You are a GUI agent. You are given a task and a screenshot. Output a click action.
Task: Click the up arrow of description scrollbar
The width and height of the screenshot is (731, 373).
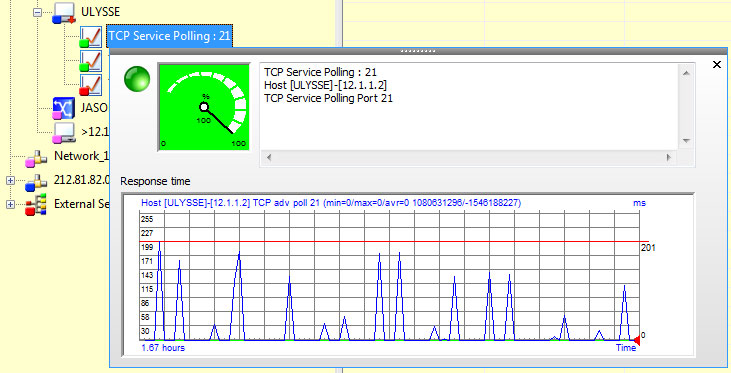pos(686,73)
